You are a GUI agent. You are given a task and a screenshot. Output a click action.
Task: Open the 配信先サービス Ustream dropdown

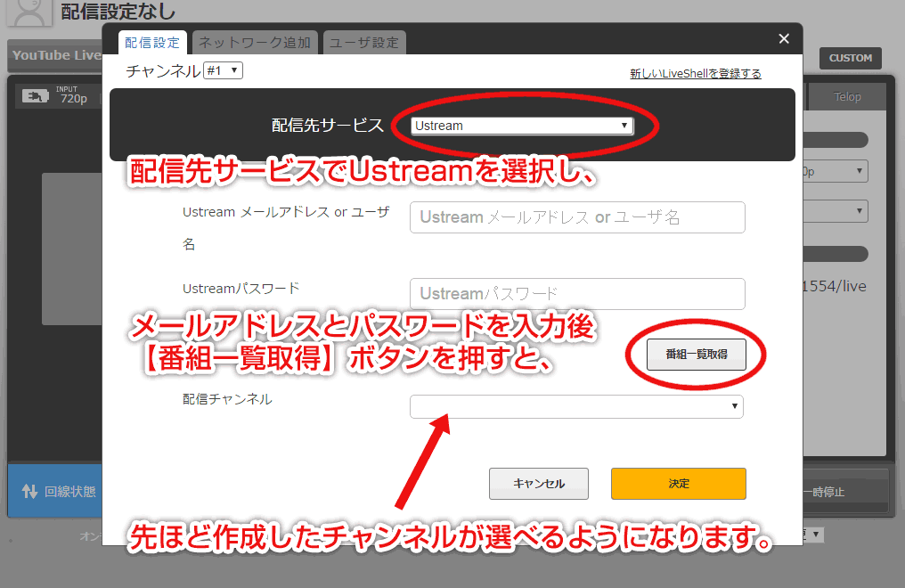522,126
